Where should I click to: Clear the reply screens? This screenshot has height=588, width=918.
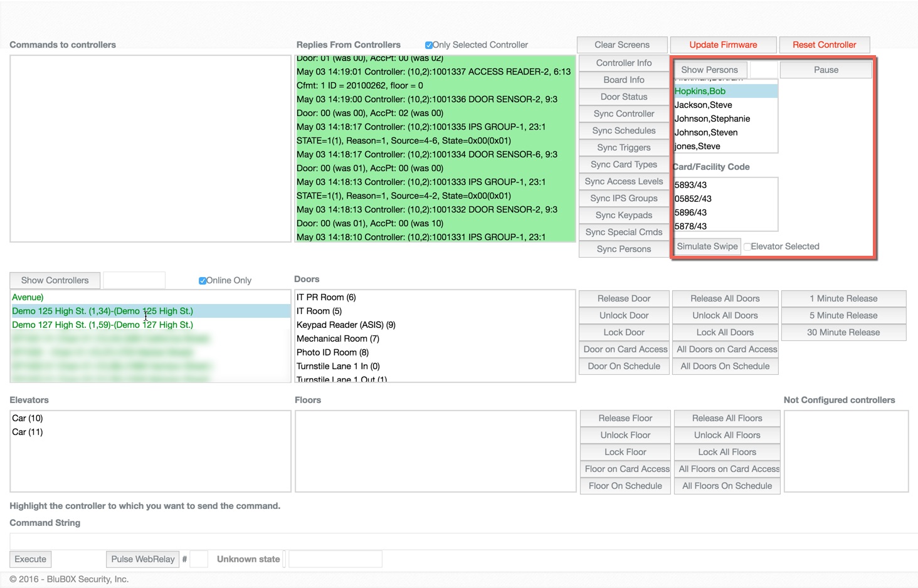(621, 45)
